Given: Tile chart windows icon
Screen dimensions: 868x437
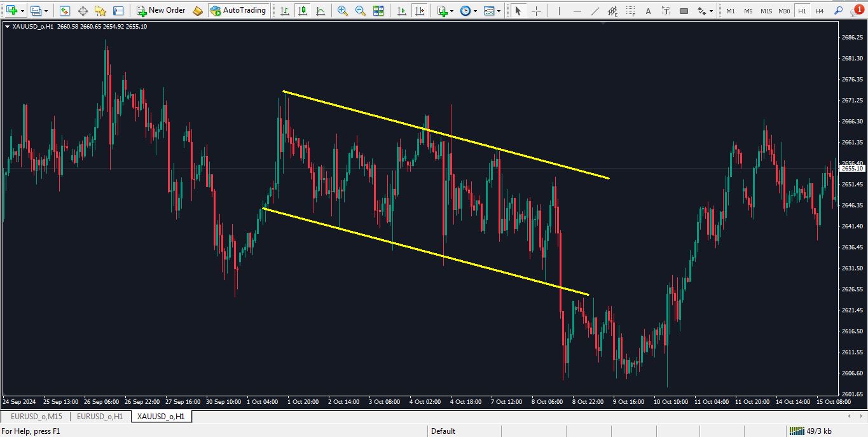Looking at the screenshot, I should click(x=378, y=11).
